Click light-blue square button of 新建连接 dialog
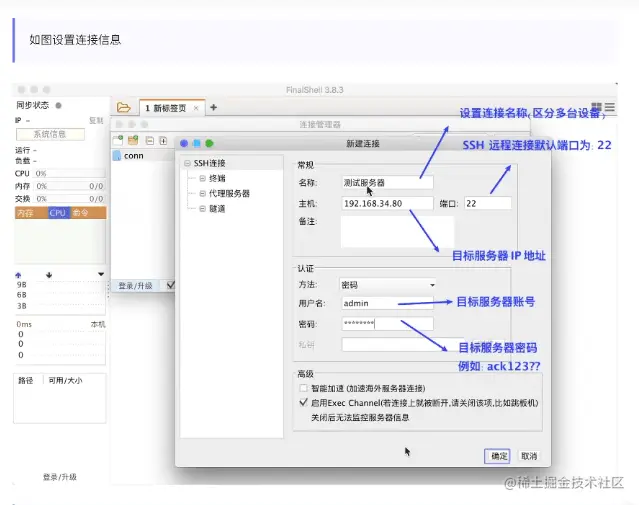The width and height of the screenshot is (639, 505). tap(197, 143)
